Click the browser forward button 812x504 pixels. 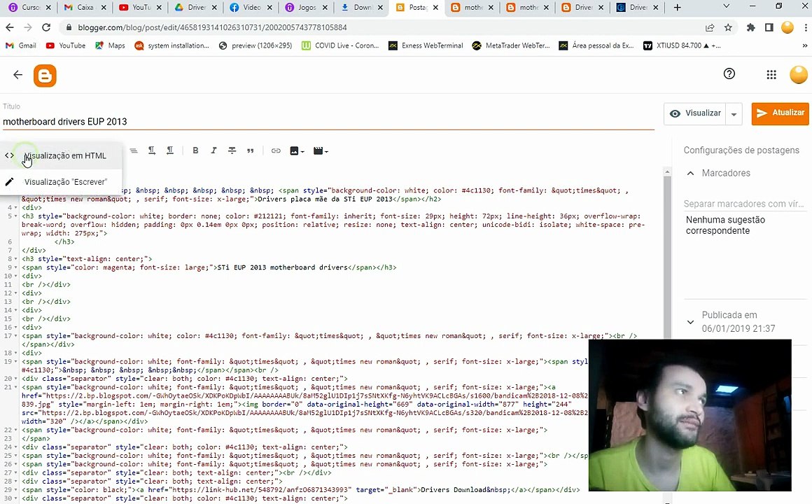point(28,27)
